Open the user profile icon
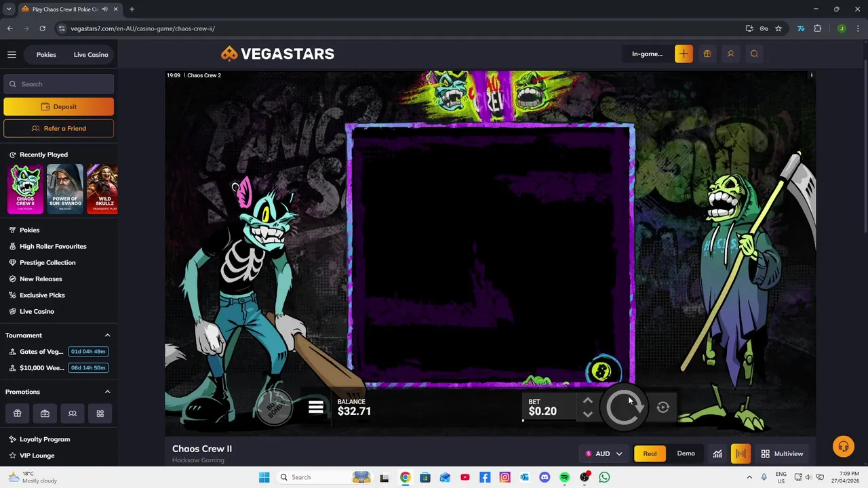 point(730,54)
